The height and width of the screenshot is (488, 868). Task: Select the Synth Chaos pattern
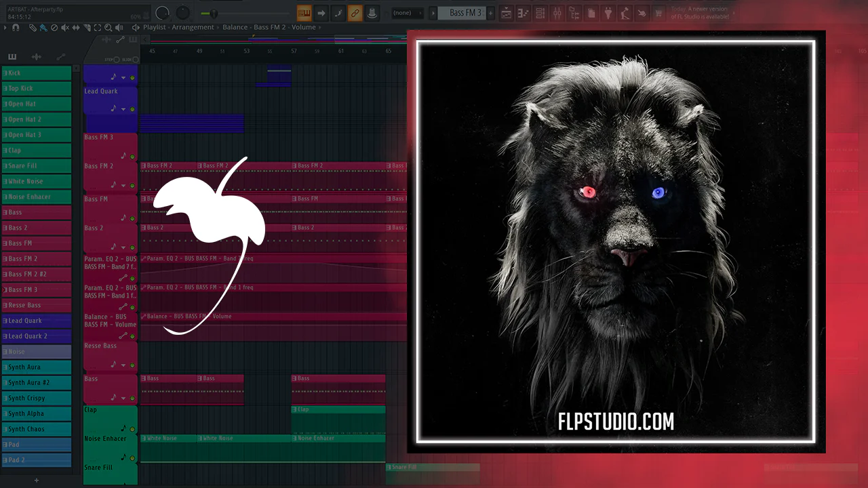tap(37, 429)
